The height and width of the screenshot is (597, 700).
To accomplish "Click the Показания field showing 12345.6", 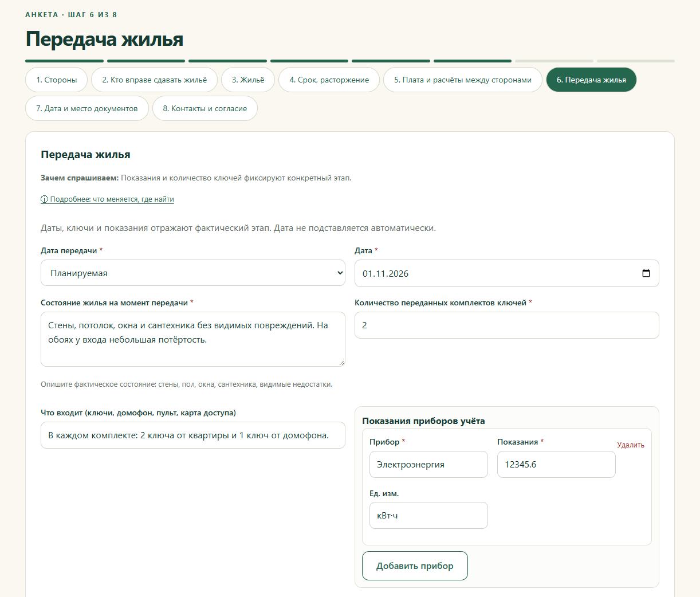I will [x=556, y=464].
